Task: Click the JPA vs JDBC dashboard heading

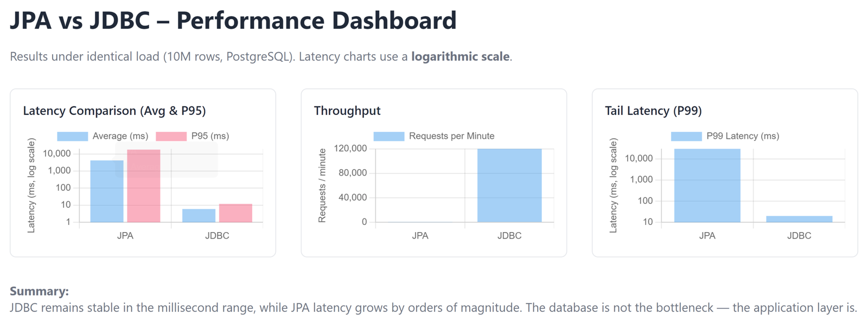Action: pos(233,21)
